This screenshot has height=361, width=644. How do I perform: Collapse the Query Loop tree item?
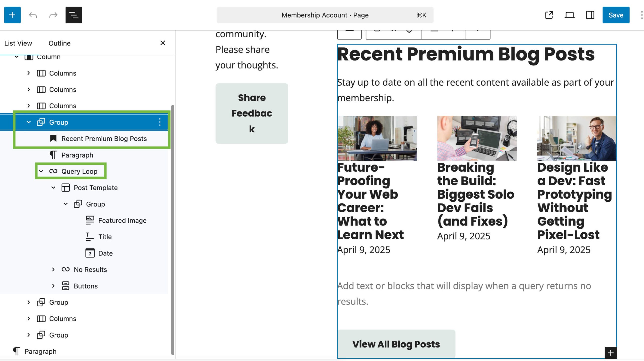[x=41, y=171]
